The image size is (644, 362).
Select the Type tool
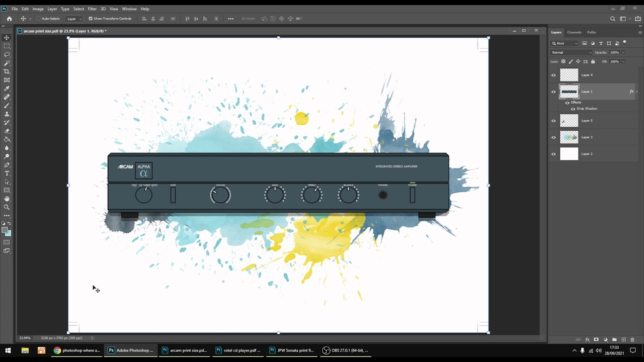tap(7, 173)
